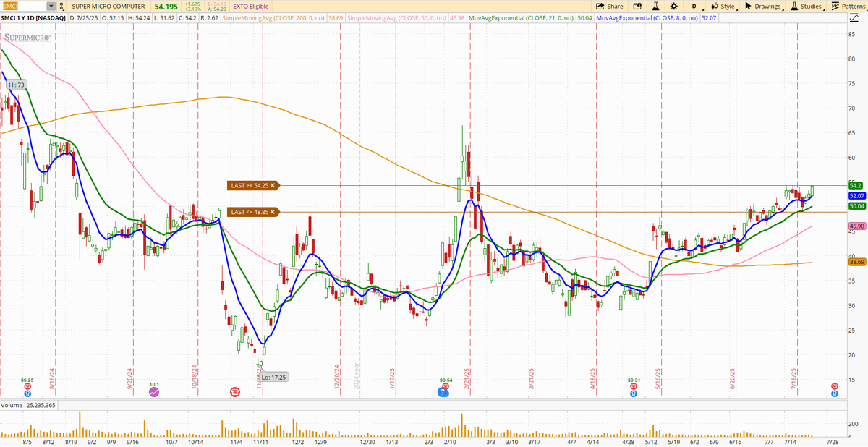Click the Lo: 17.25 price bubble
Viewport: 868px width, 447px height.
pyautogui.click(x=273, y=378)
